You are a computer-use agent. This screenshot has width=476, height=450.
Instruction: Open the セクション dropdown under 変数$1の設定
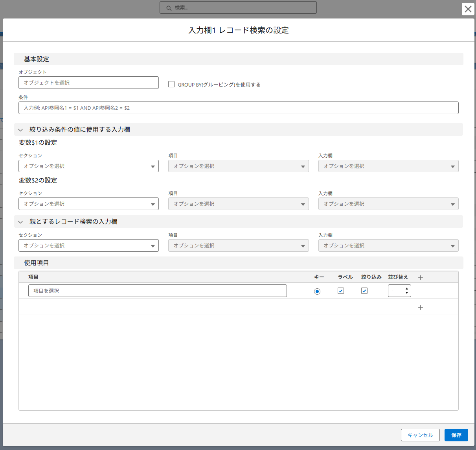click(x=88, y=166)
